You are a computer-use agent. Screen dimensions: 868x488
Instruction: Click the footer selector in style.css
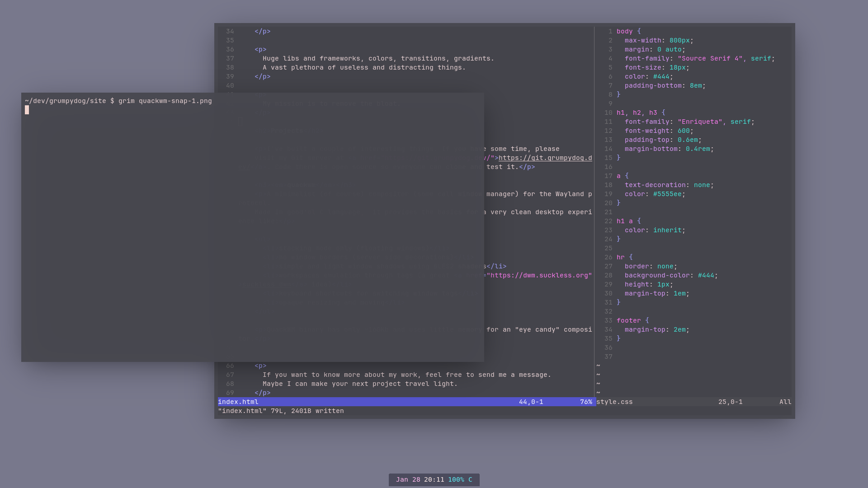tap(628, 320)
